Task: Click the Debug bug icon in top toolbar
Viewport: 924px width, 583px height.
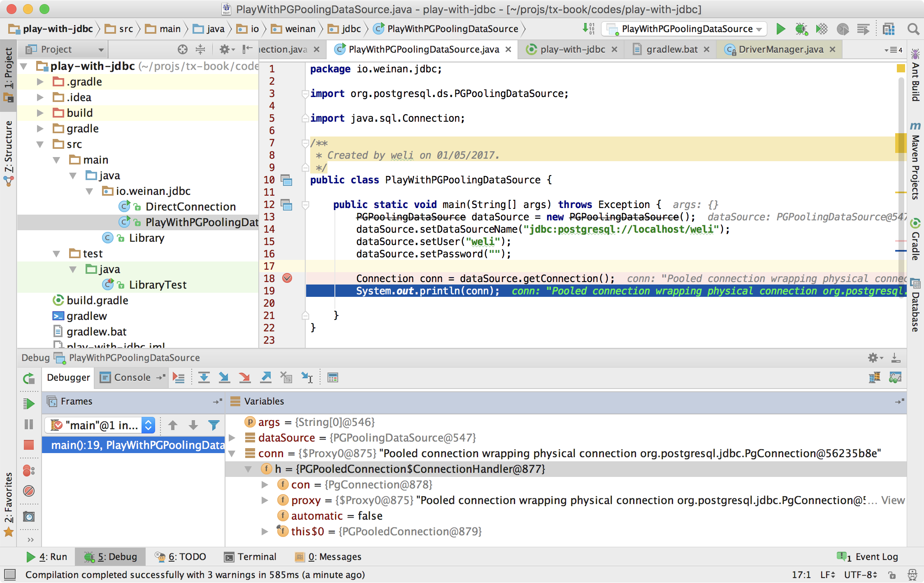Action: [x=801, y=29]
